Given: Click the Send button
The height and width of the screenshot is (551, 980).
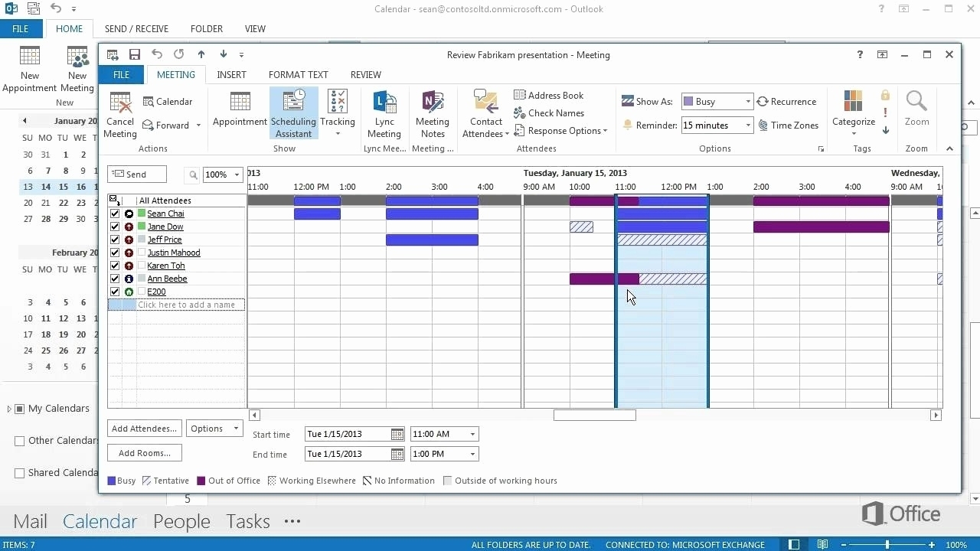Looking at the screenshot, I should (137, 174).
